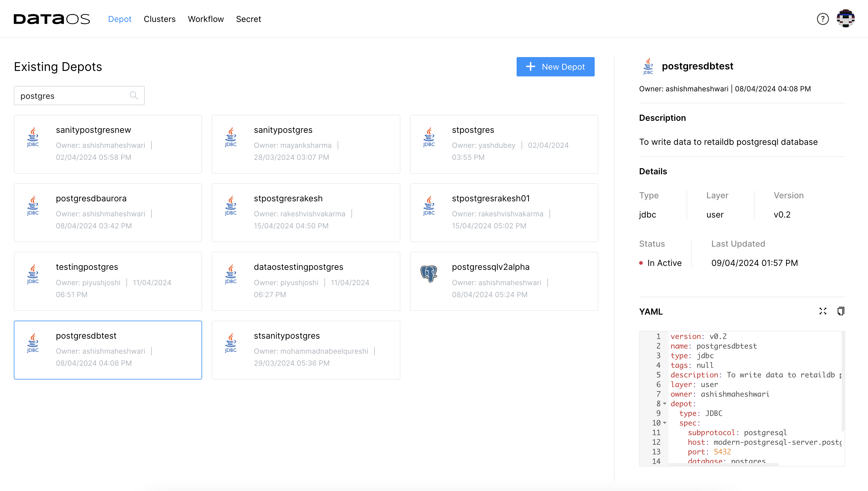This screenshot has height=491, width=868.
Task: Open the Depot tab
Action: [x=120, y=19]
